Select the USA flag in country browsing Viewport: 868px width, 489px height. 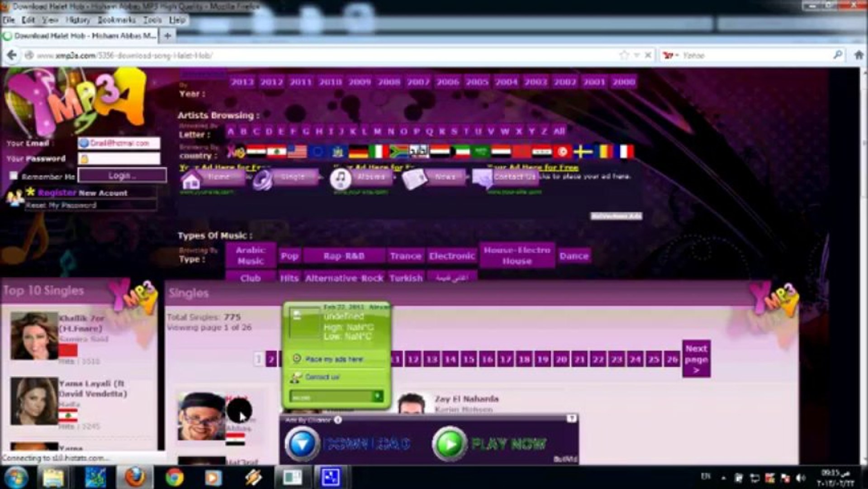(x=297, y=151)
